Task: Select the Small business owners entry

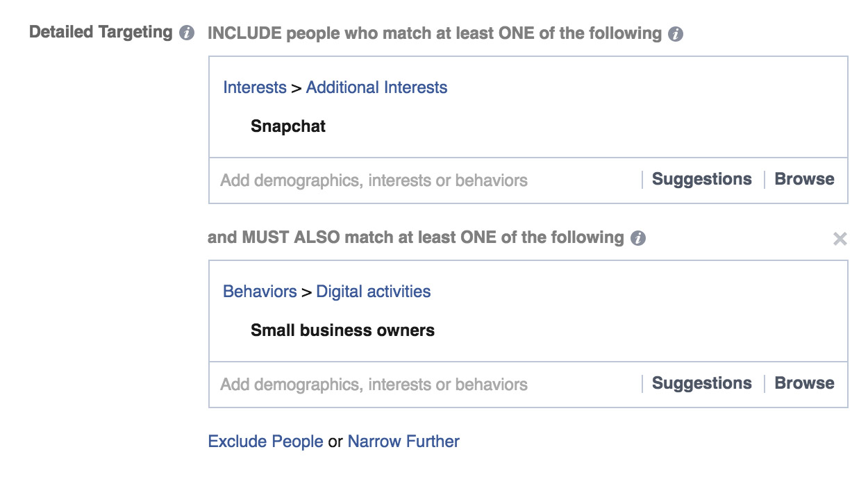Action: pos(342,330)
